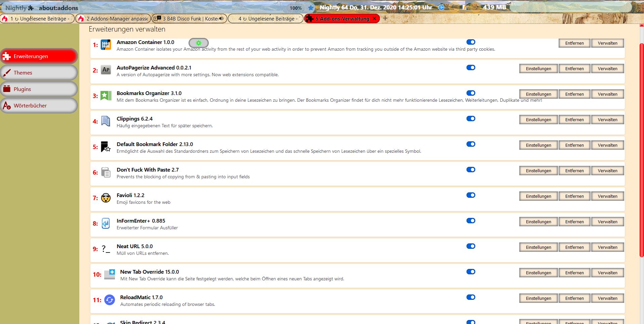Screen dimensions: 644x324
Task: Open the Plugins category
Action: pyautogui.click(x=39, y=89)
